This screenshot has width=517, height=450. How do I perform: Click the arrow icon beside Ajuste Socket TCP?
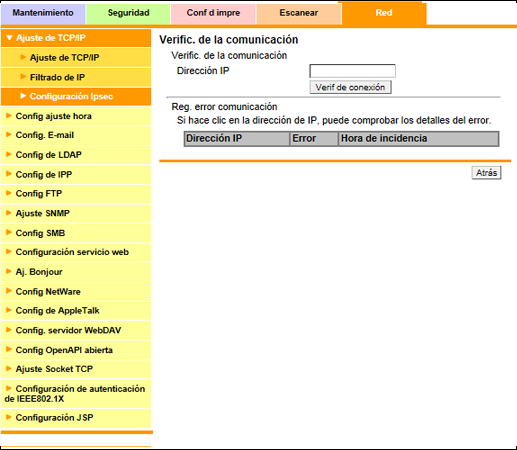9,369
